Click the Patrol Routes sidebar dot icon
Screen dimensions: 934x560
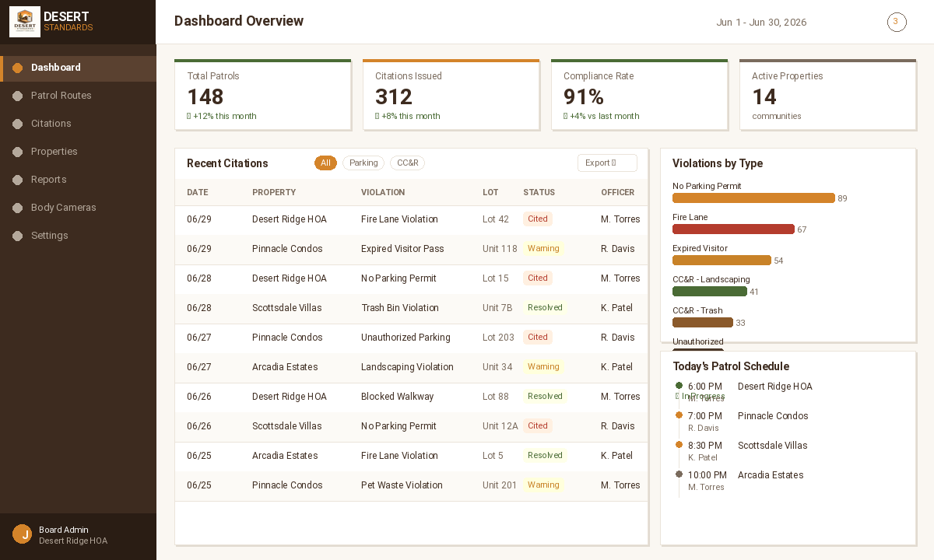[x=18, y=96]
